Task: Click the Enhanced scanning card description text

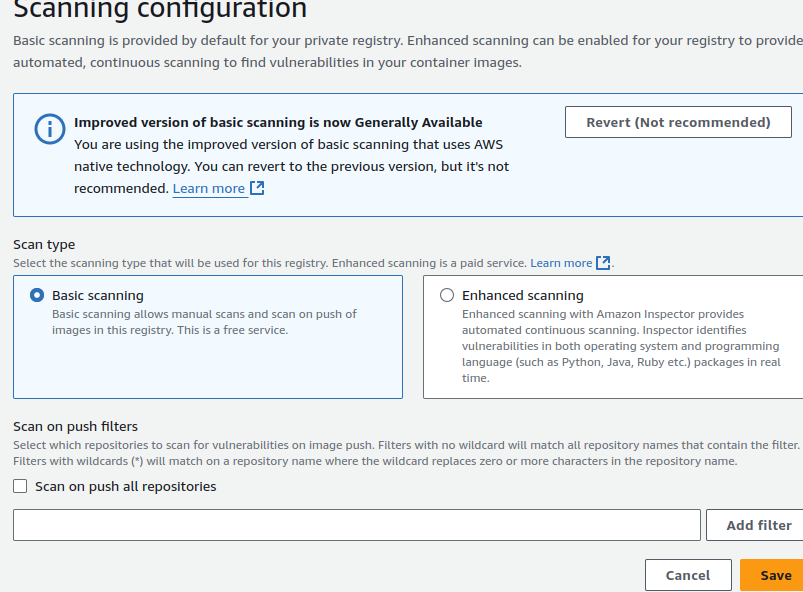Action: click(620, 346)
